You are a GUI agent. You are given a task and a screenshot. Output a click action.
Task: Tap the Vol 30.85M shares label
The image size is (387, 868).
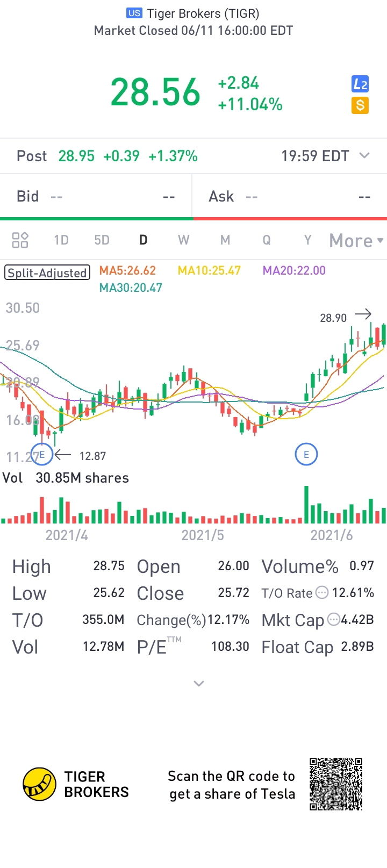(66, 478)
